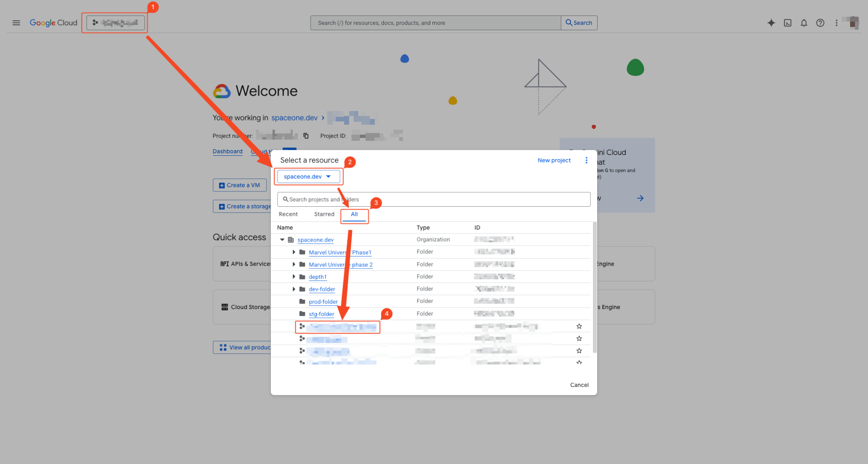Collapse the spaceone.dev organization tree row

point(282,239)
